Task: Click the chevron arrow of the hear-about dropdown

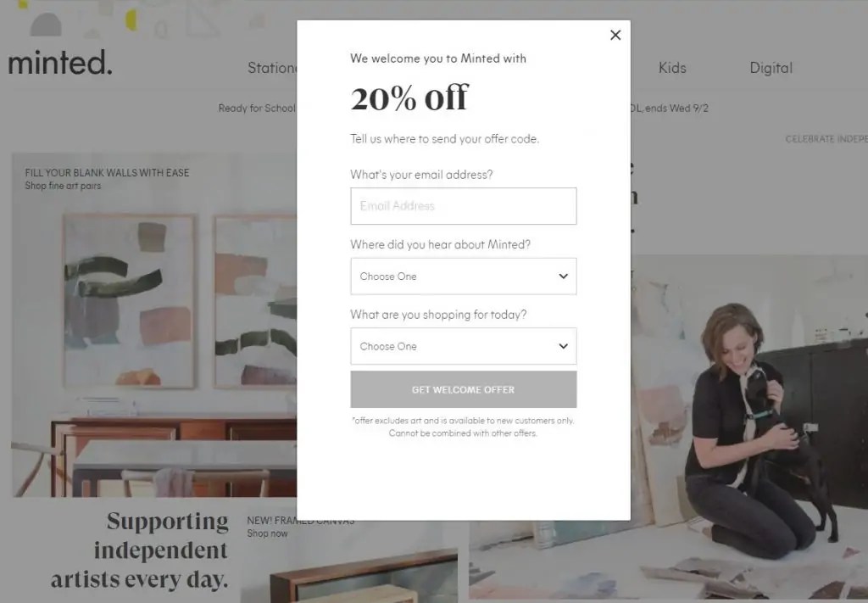Action: [563, 276]
